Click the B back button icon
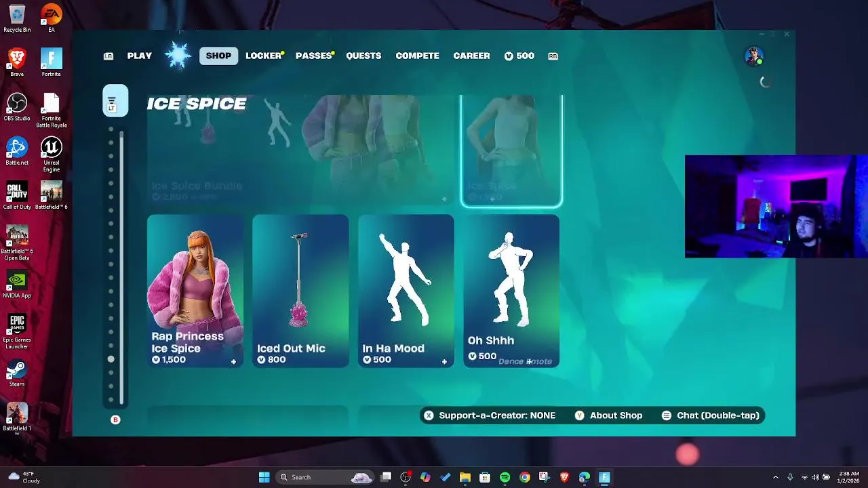Viewport: 868px width, 488px height. (x=115, y=420)
